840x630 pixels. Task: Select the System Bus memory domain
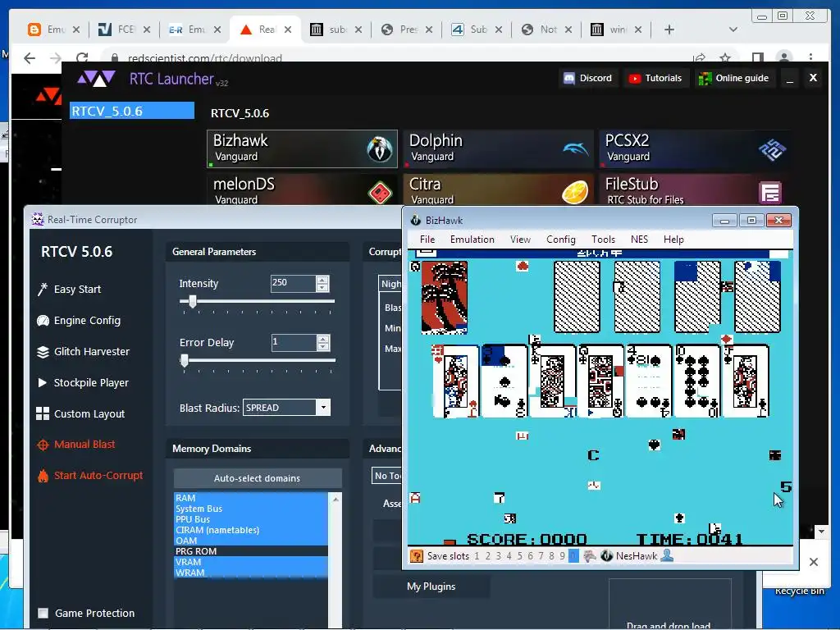coord(251,509)
